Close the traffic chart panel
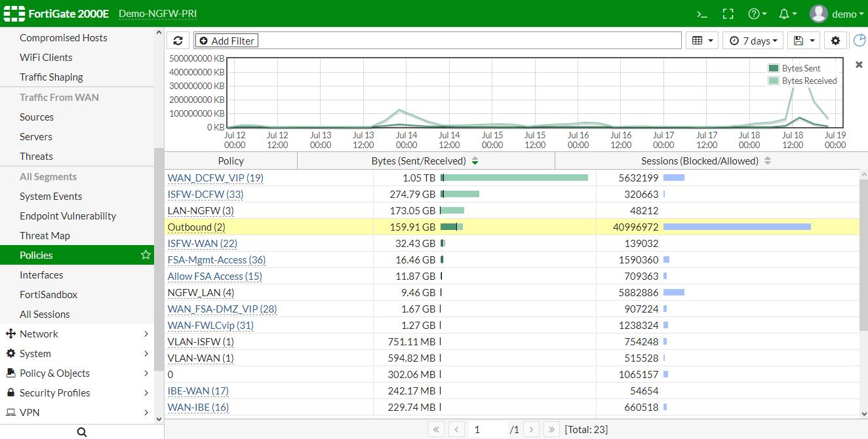This screenshot has height=439, width=868. click(859, 64)
